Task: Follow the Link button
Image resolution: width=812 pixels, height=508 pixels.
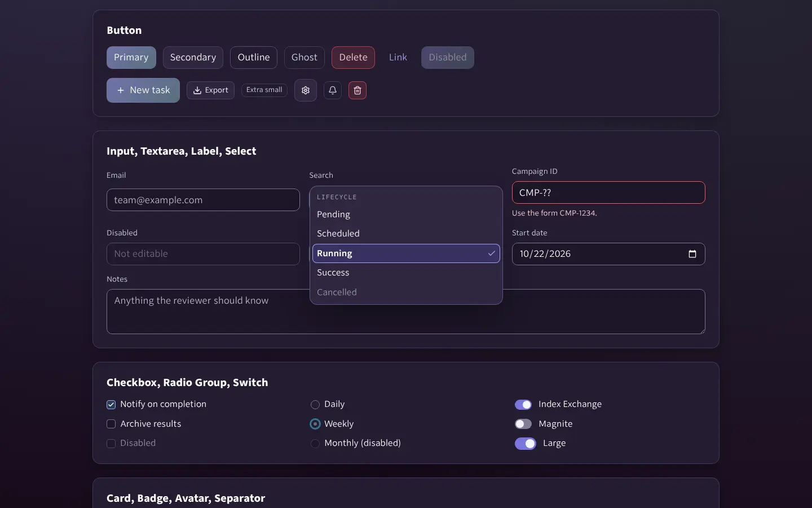Action: click(x=398, y=58)
